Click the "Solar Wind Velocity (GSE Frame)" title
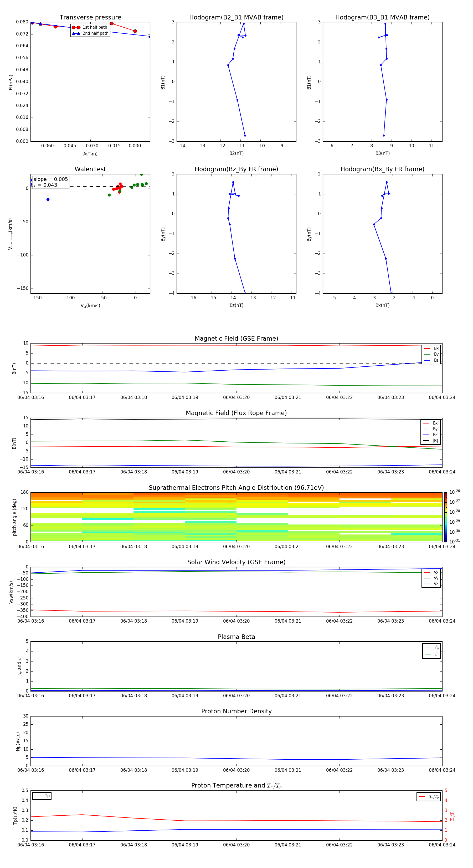 [x=236, y=562]
